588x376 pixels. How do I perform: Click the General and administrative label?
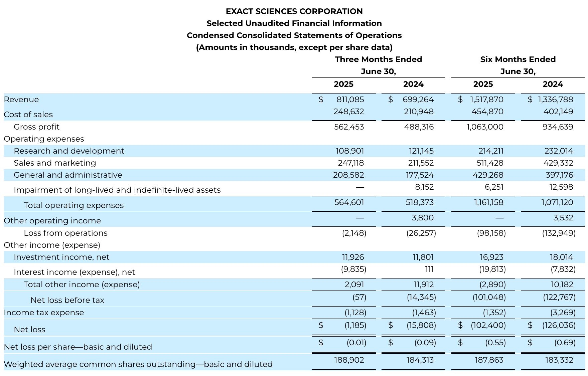coord(68,175)
